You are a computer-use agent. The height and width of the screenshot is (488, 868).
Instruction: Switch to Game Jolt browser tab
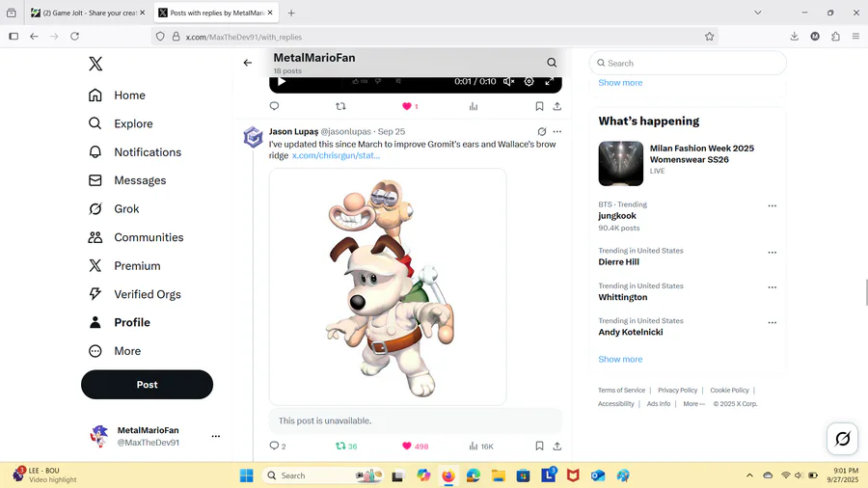coord(88,13)
